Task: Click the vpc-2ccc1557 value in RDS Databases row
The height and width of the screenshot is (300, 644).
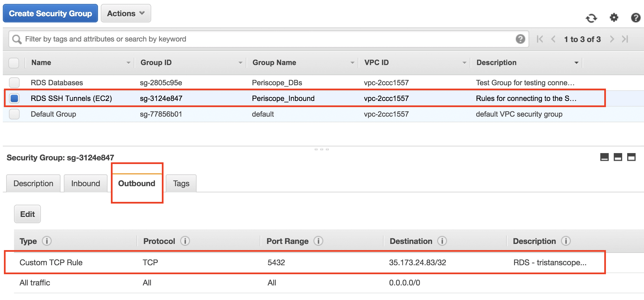Action: [386, 83]
